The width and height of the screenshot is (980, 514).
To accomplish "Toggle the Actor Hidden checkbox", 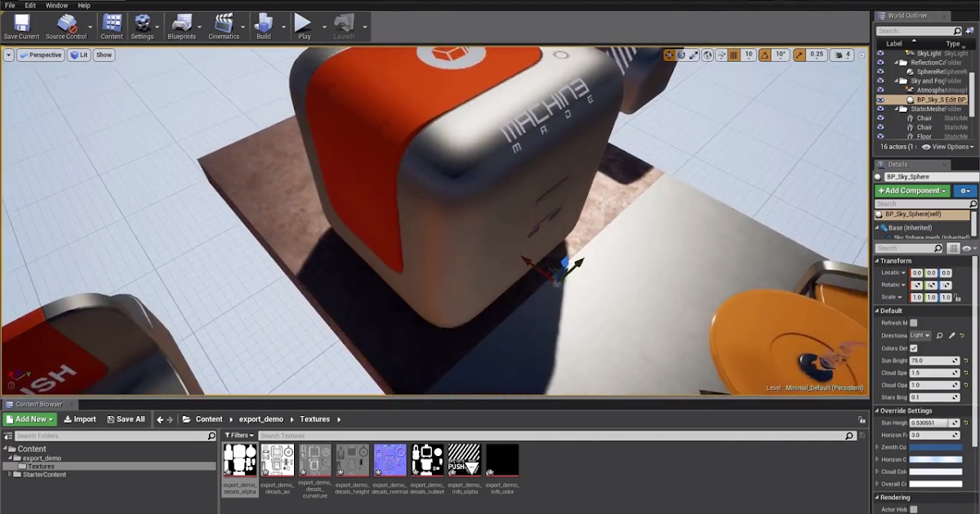I will (x=914, y=509).
